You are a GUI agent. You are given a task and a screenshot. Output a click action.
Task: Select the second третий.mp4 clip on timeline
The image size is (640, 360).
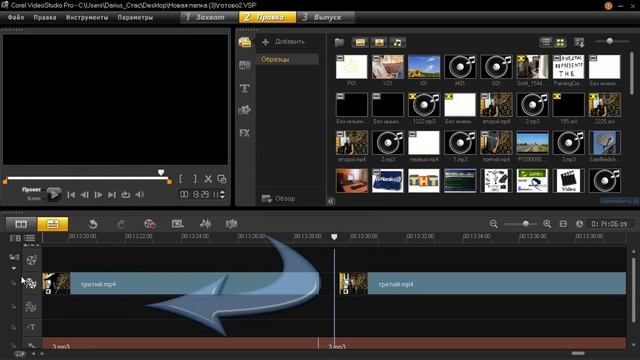pyautogui.click(x=482, y=284)
